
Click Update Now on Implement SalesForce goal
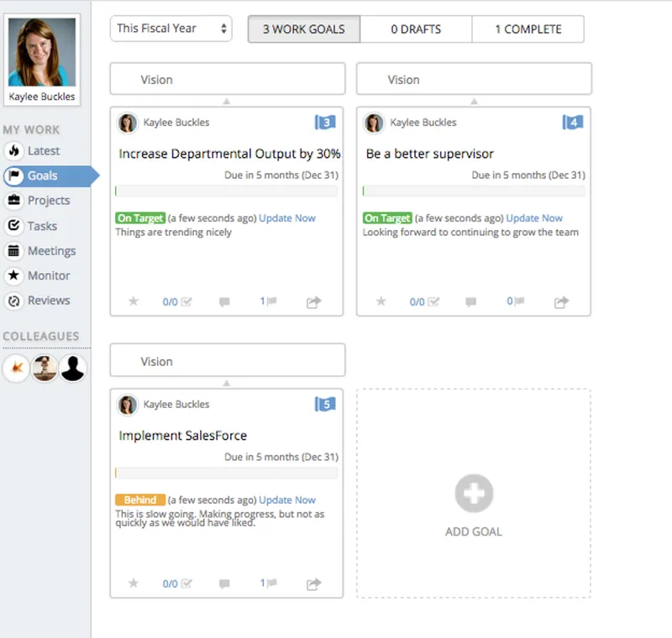click(287, 499)
